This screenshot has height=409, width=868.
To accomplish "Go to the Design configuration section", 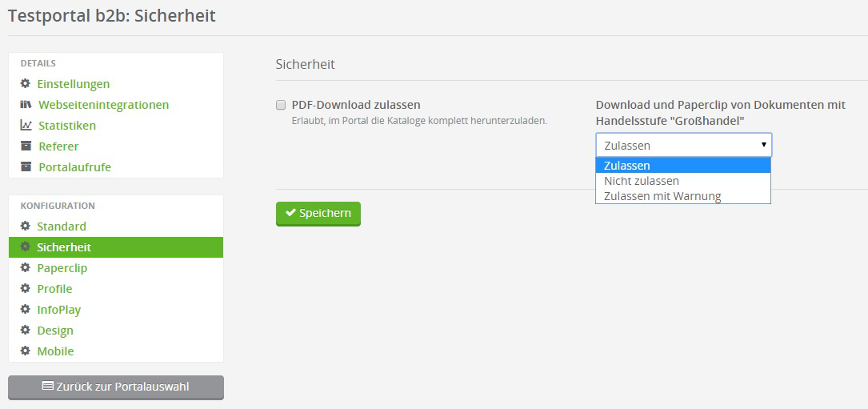I will click(x=55, y=331).
